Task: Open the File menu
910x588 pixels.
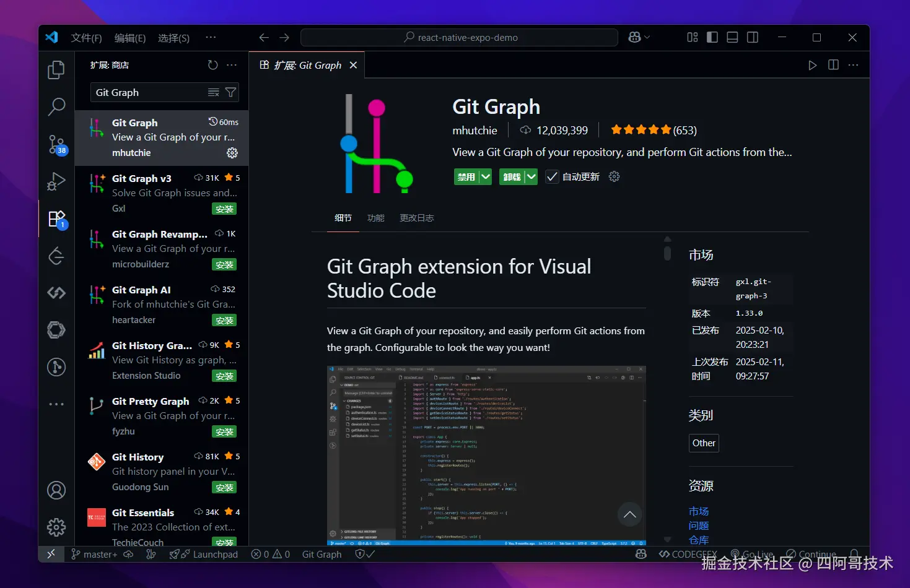Action: (86, 38)
